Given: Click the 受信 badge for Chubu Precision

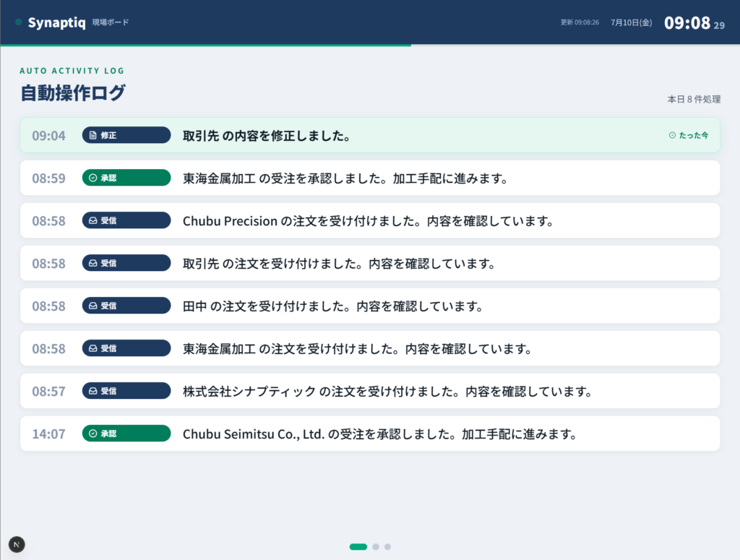Looking at the screenshot, I should (126, 220).
